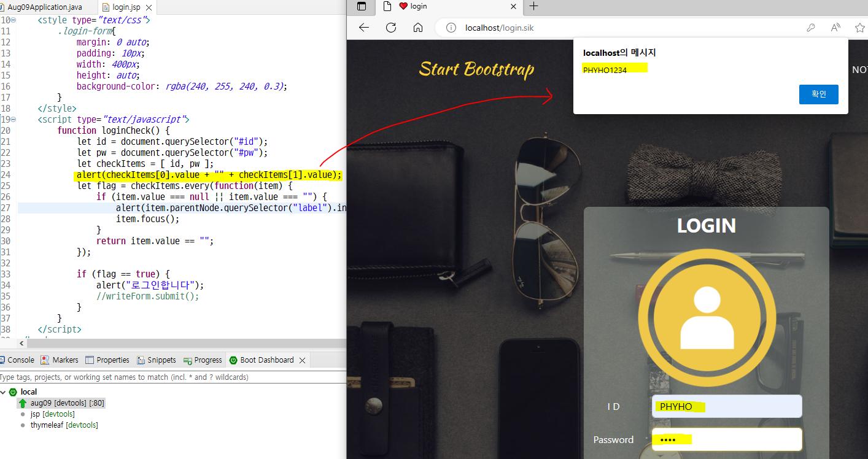Viewport: 868px width, 459px height.
Task: Click the Progress view icon
Action: [x=188, y=360]
